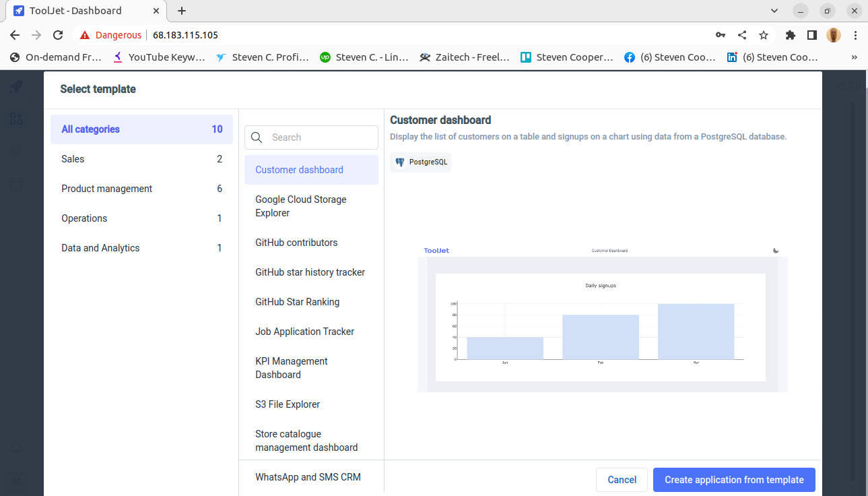Click the address bar URL 68.183.115.105
This screenshot has height=496, width=868.
185,35
